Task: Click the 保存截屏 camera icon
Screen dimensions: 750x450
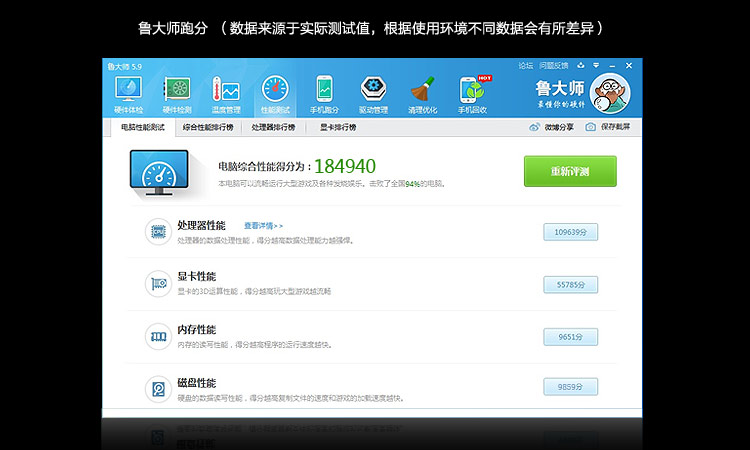Action: pos(591,127)
